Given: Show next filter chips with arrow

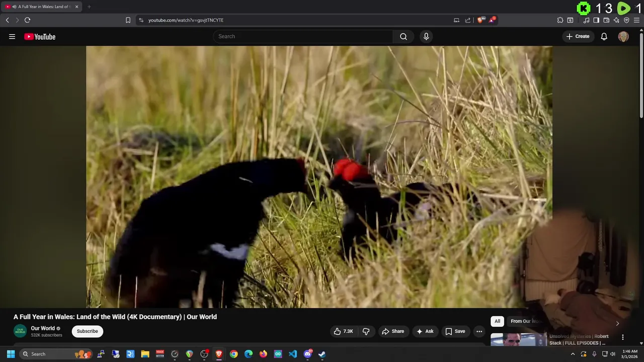Looking at the screenshot, I should pos(617,323).
